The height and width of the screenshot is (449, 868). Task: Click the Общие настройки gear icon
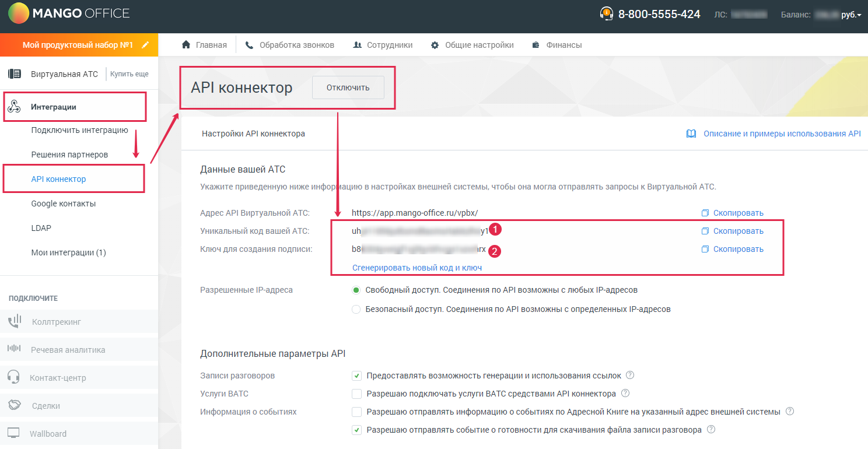pyautogui.click(x=435, y=45)
